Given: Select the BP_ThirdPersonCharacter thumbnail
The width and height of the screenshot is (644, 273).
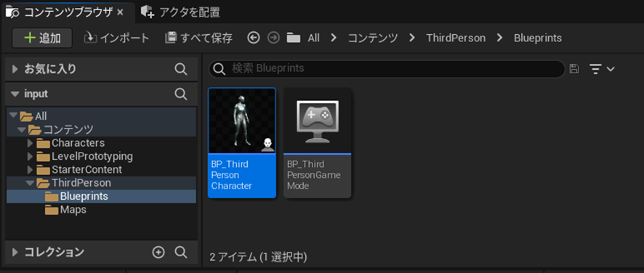Looking at the screenshot, I should pos(242,121).
